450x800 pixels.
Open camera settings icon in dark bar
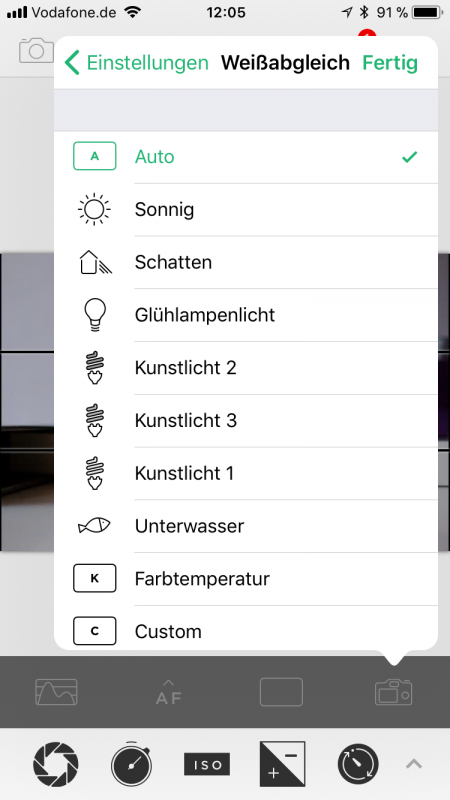tap(393, 692)
